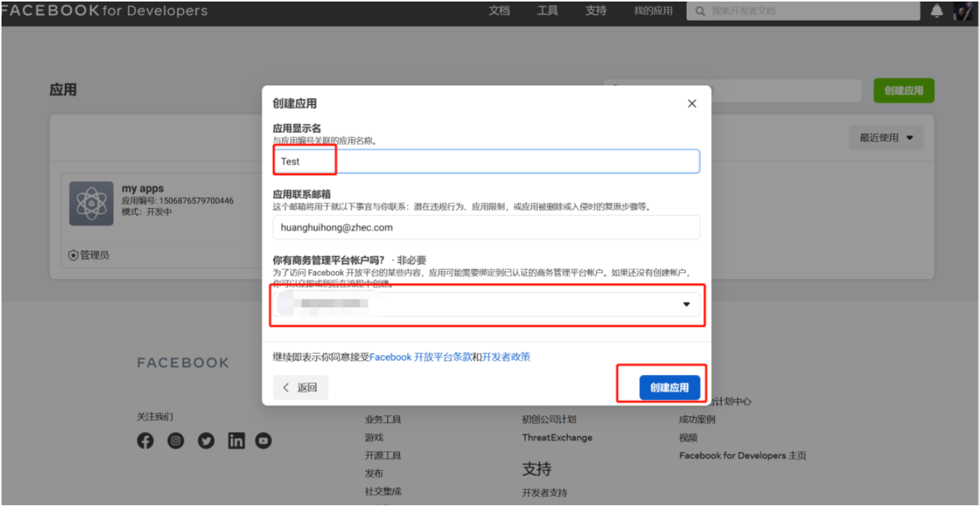The image size is (980, 506).
Task: Click the profile avatar in top bar
Action: tap(964, 11)
